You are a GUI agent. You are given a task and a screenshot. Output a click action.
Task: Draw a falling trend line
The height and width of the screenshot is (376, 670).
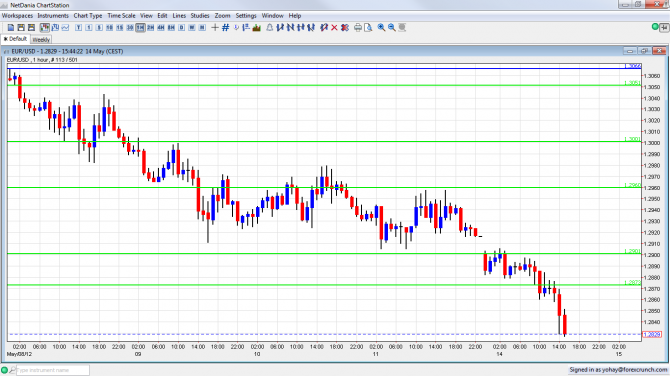click(x=291, y=27)
